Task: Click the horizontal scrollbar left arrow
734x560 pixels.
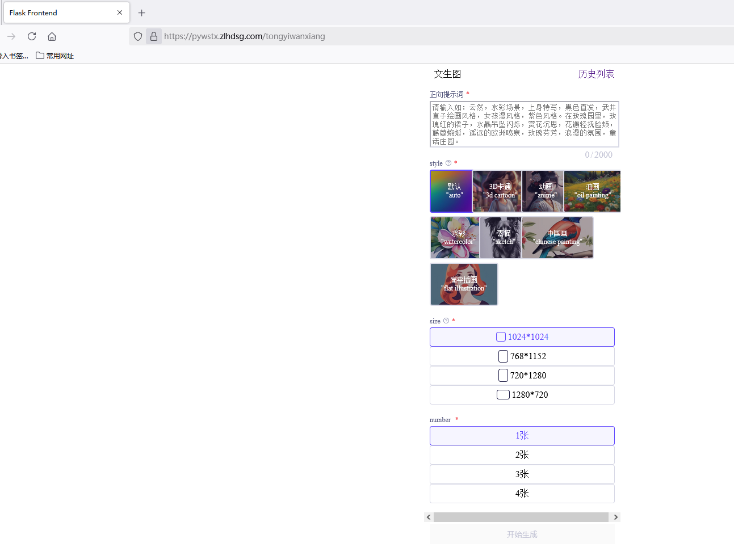Action: click(x=429, y=517)
